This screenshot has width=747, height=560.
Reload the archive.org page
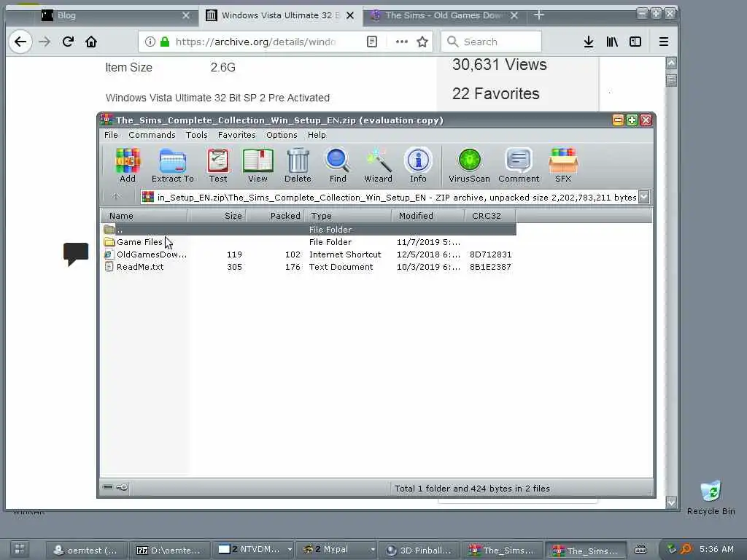point(68,42)
